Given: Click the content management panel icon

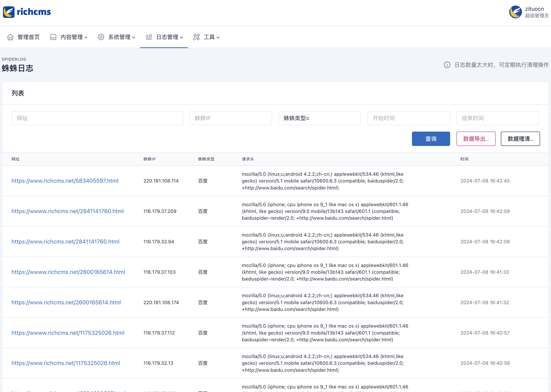Looking at the screenshot, I should [53, 37].
